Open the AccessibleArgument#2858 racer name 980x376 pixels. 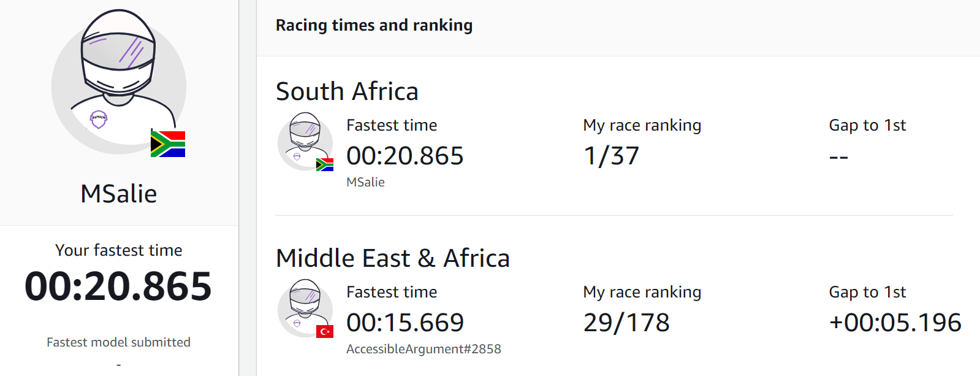pyautogui.click(x=424, y=349)
